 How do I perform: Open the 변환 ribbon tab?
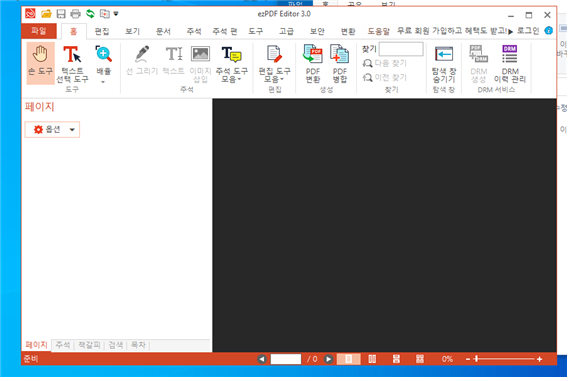coord(348,32)
